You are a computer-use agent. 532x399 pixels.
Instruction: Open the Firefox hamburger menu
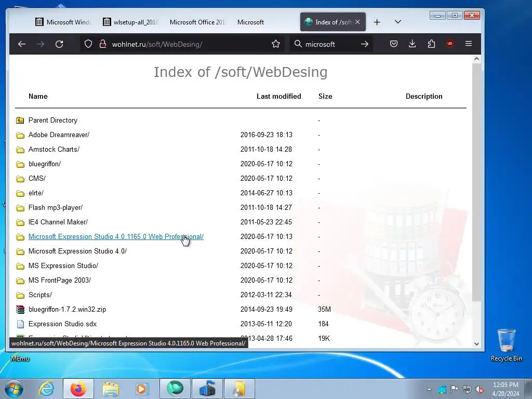coord(469,44)
